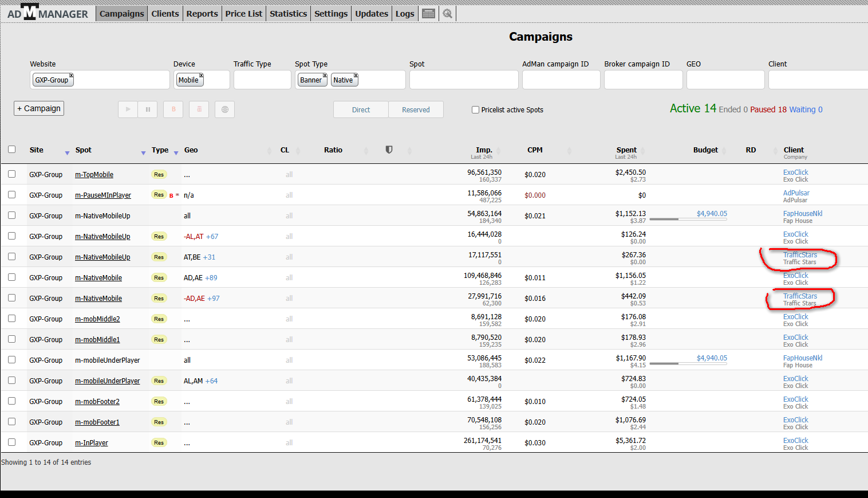Viewport: 868px width, 498px height.
Task: Open the Updates tab
Action: click(372, 14)
